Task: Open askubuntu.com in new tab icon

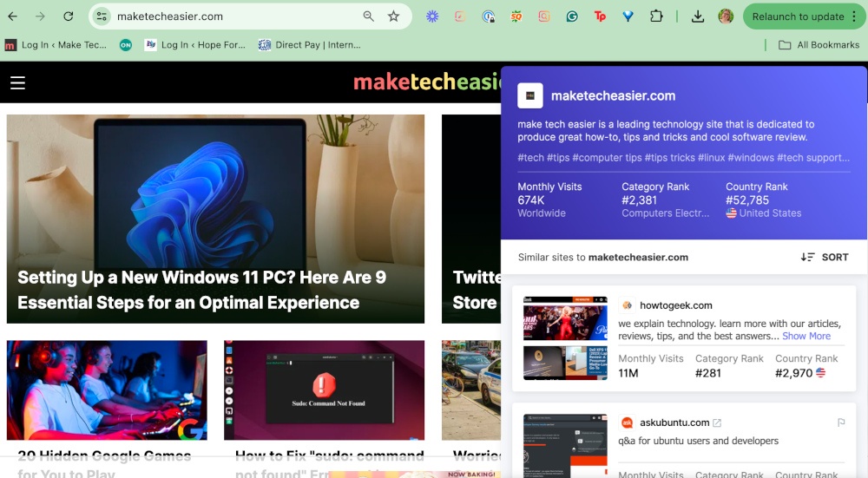Action: click(717, 422)
